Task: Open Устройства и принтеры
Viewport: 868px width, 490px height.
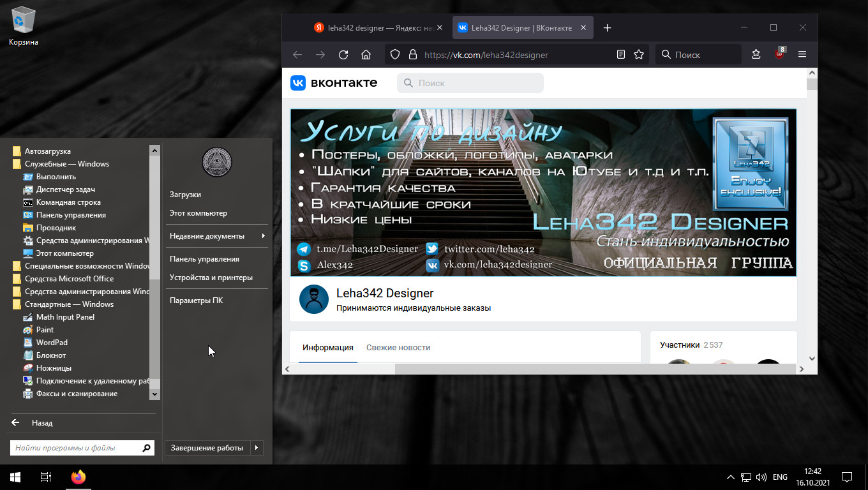Action: (x=211, y=278)
